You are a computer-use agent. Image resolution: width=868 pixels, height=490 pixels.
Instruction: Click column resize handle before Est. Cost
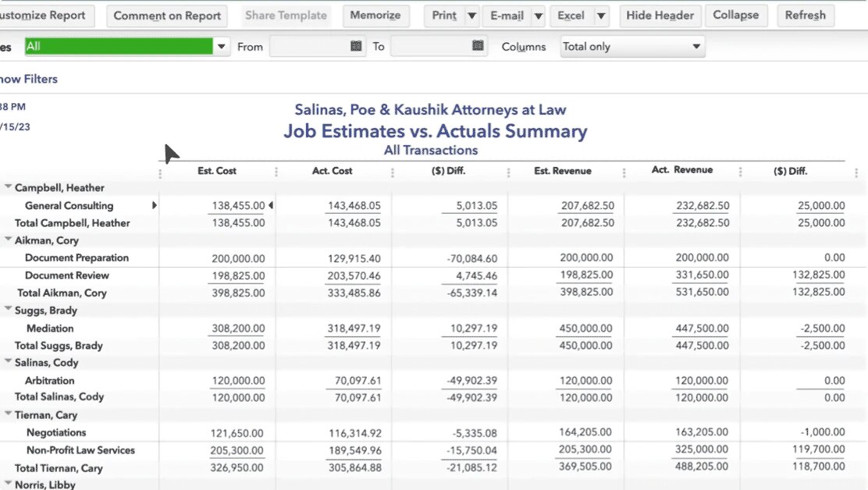[x=161, y=172]
